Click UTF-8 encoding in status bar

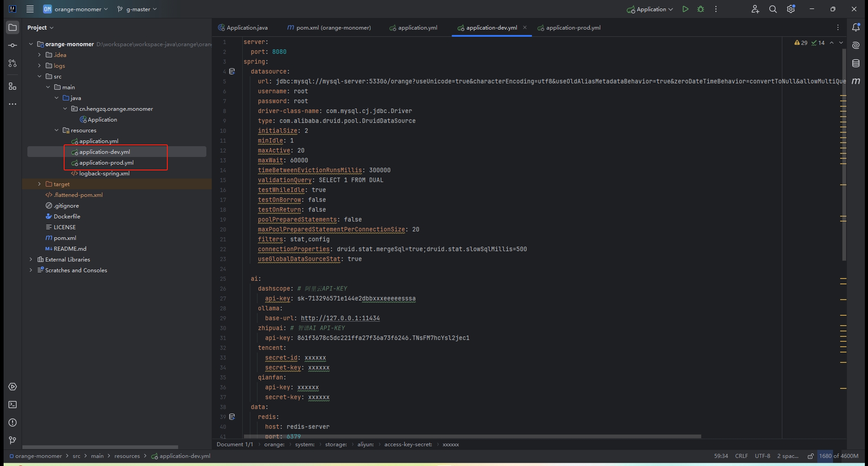pos(763,456)
